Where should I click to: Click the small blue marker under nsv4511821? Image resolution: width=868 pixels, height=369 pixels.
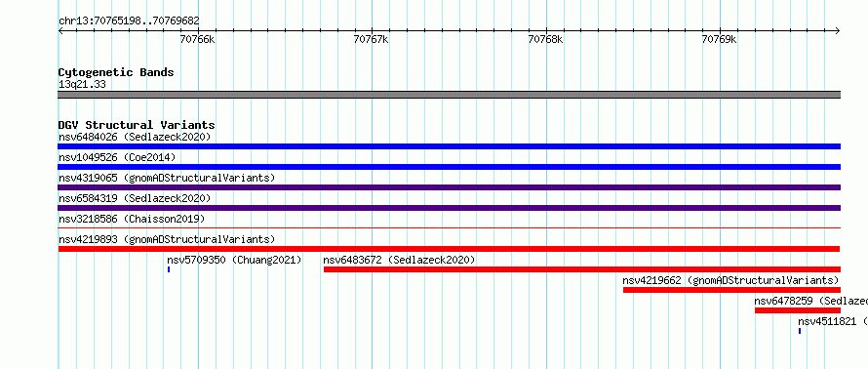pos(800,331)
